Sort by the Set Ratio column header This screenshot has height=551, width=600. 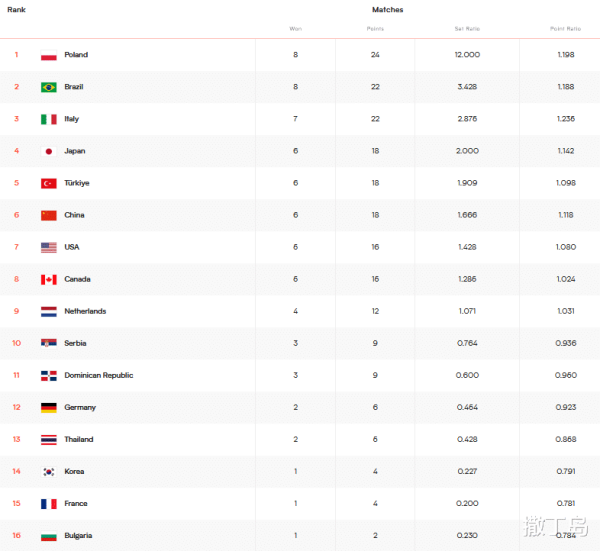pos(467,29)
